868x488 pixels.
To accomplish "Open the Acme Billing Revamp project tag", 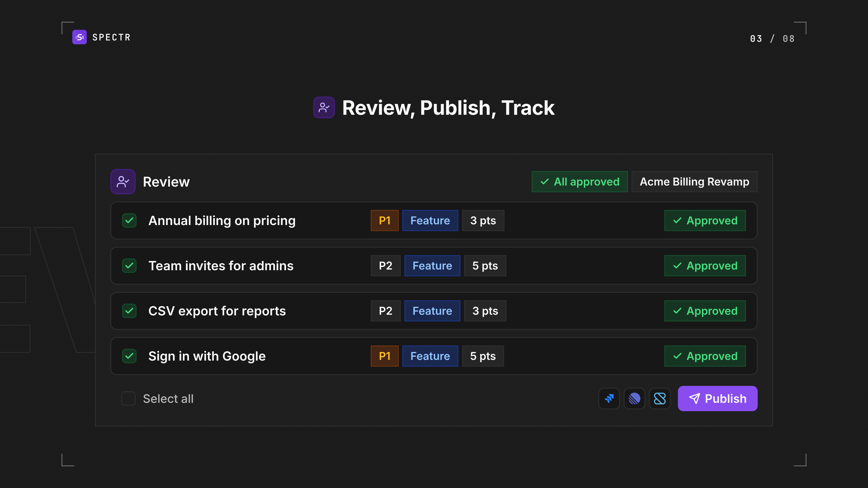I will [694, 181].
